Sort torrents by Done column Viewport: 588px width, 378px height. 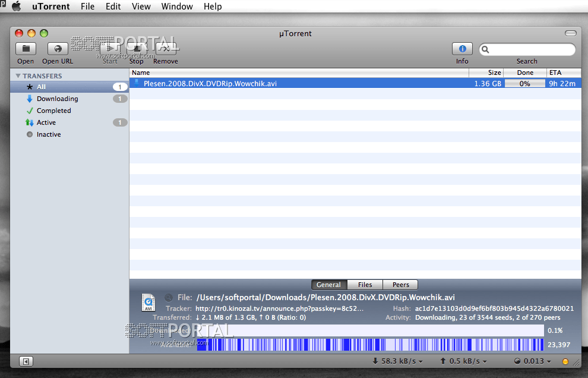click(x=525, y=73)
